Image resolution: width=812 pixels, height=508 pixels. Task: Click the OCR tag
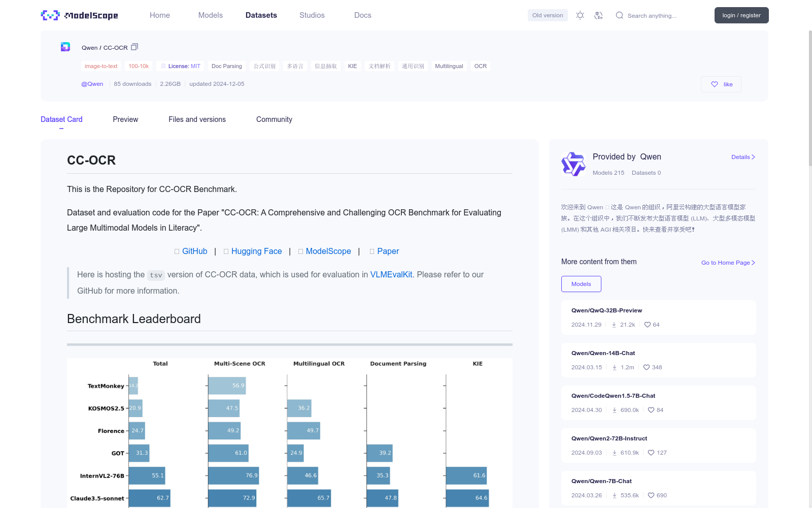point(481,66)
